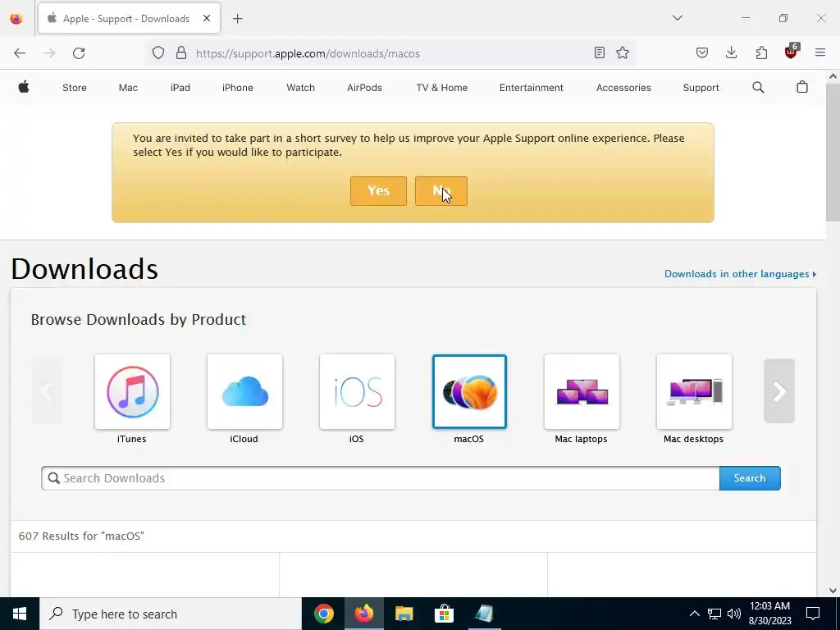Open the TV & Home menu item
This screenshot has width=840, height=630.
pyautogui.click(x=442, y=88)
